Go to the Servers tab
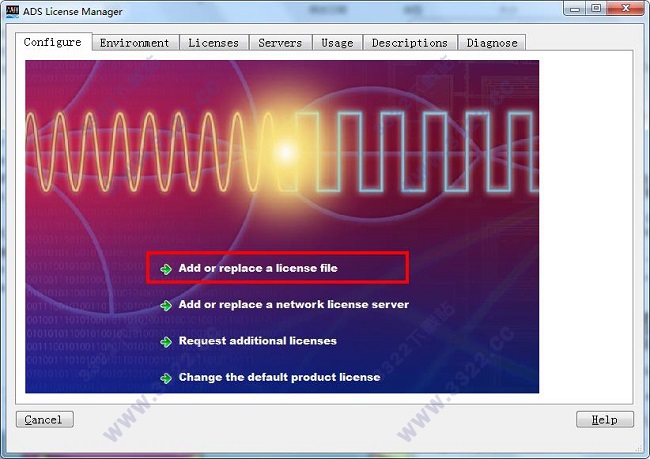650x459 pixels. pos(280,43)
